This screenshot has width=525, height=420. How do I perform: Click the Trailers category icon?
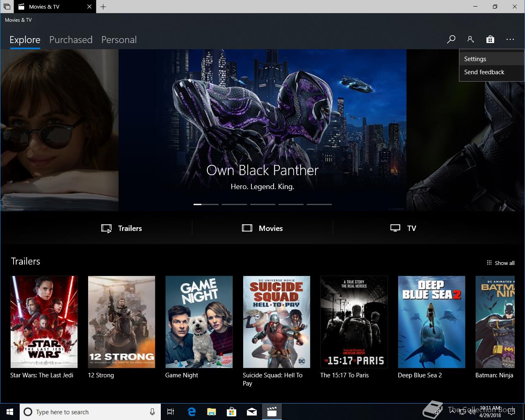pyautogui.click(x=106, y=228)
